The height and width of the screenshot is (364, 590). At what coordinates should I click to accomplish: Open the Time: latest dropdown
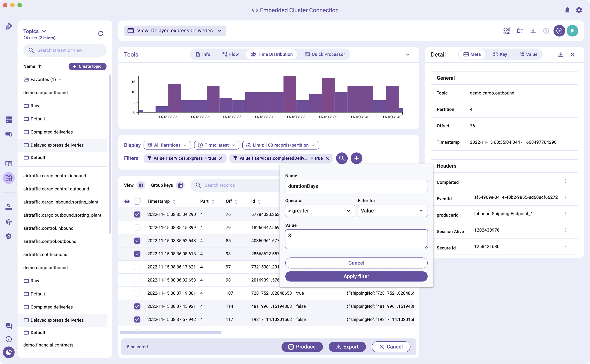(x=216, y=145)
